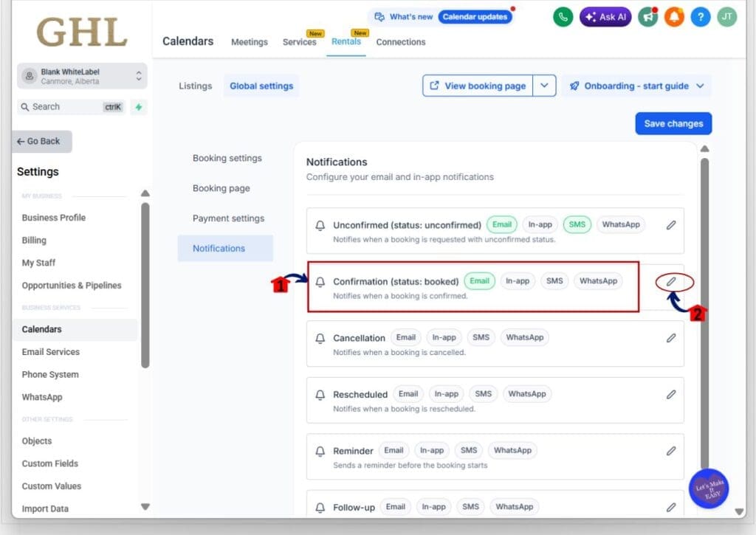756x535 pixels.
Task: Click the green phone dialer icon
Action: (563, 17)
